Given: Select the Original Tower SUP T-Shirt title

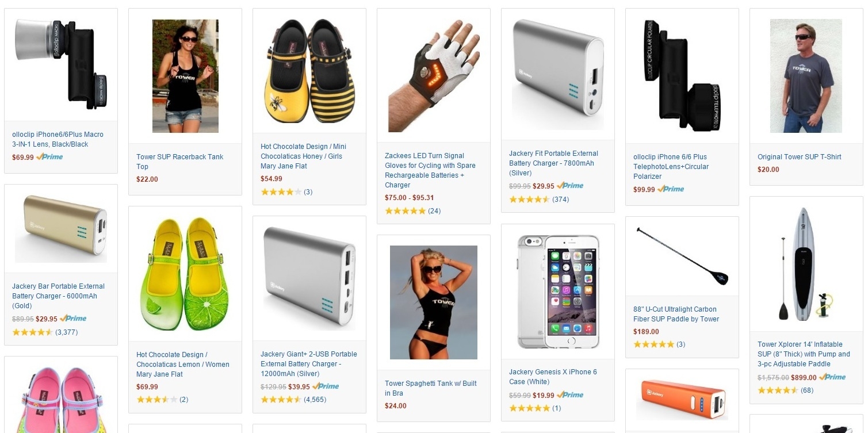Looking at the screenshot, I should [x=800, y=157].
